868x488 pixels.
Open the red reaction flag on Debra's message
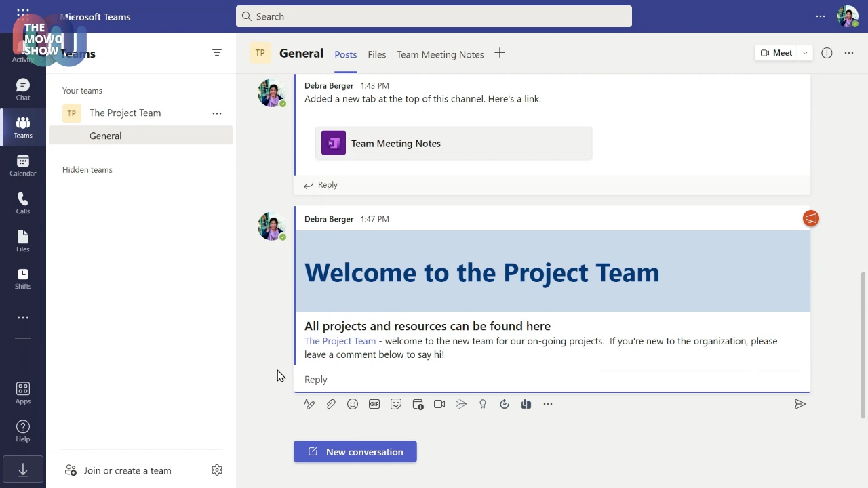pyautogui.click(x=811, y=218)
